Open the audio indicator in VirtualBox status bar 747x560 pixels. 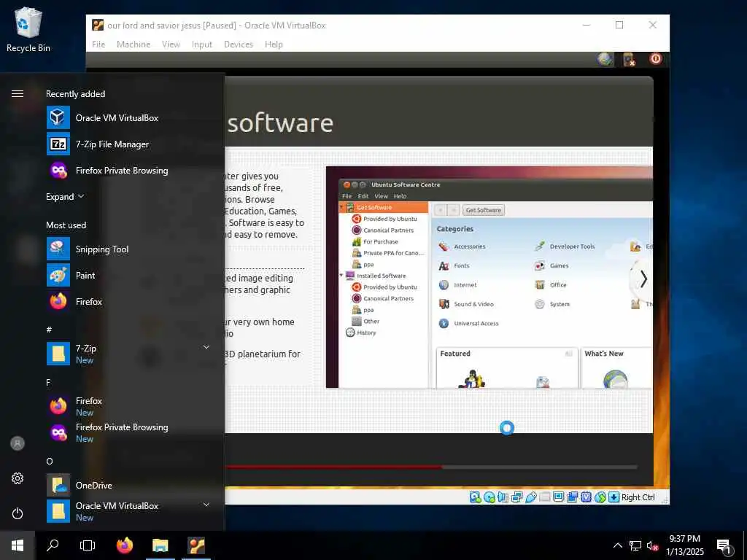click(503, 497)
